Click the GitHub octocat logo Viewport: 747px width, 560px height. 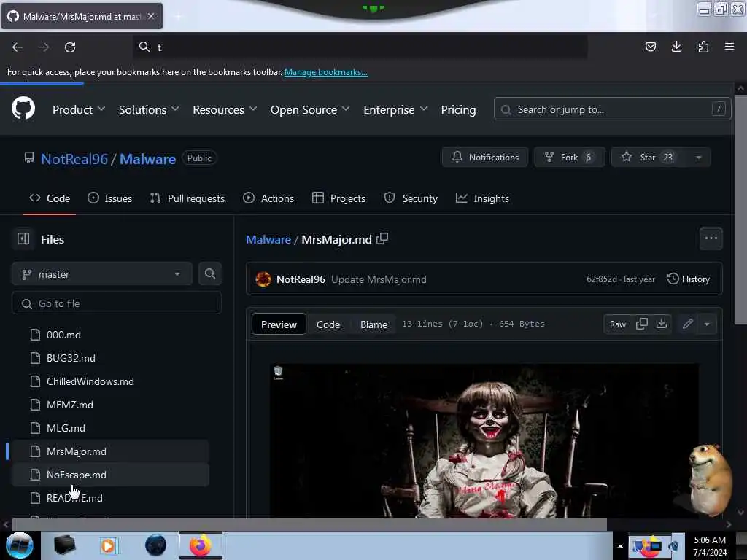[x=23, y=109]
